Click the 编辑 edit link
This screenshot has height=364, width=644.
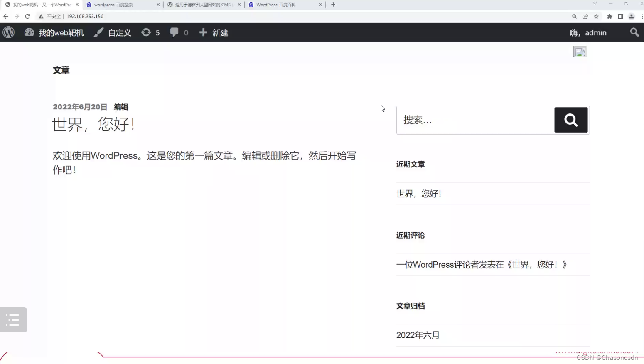(121, 107)
